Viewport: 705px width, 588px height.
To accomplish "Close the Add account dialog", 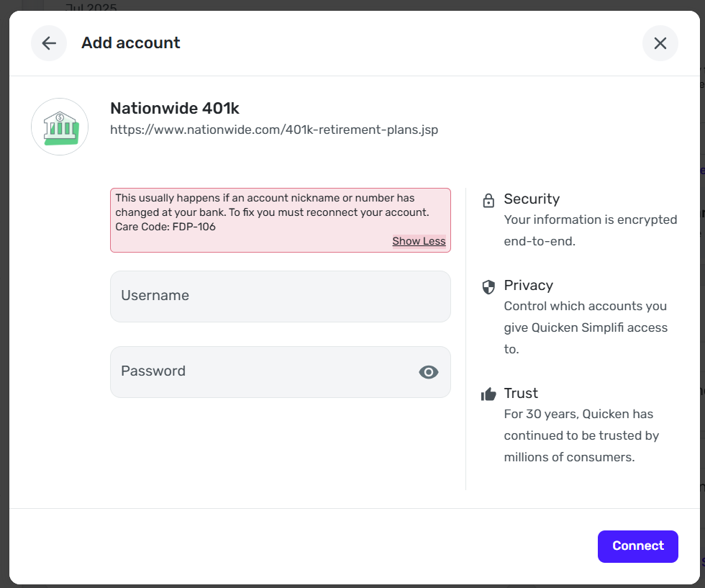I will [660, 43].
